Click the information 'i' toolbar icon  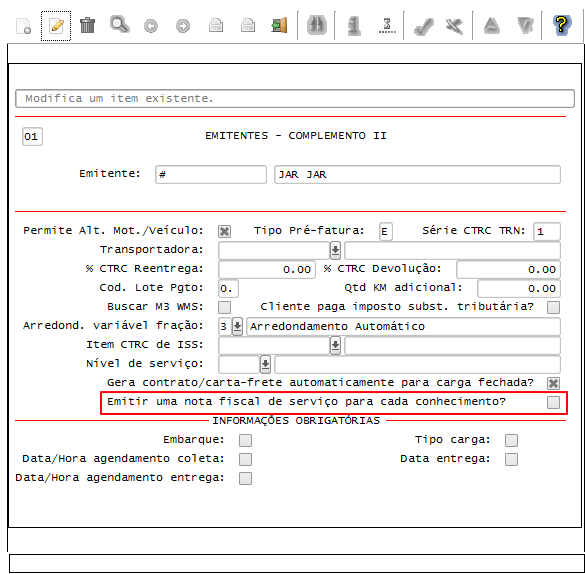pyautogui.click(x=354, y=25)
